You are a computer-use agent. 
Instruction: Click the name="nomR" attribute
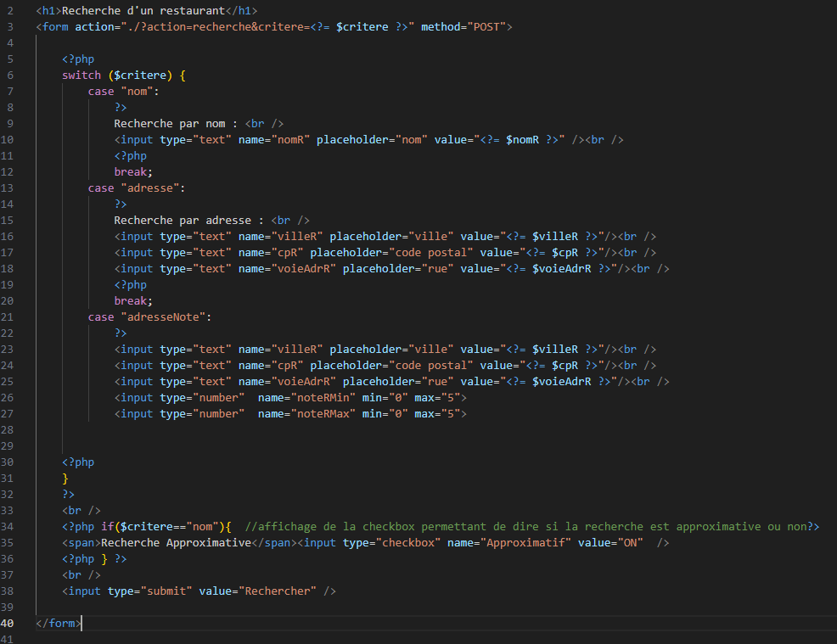pyautogui.click(x=274, y=140)
